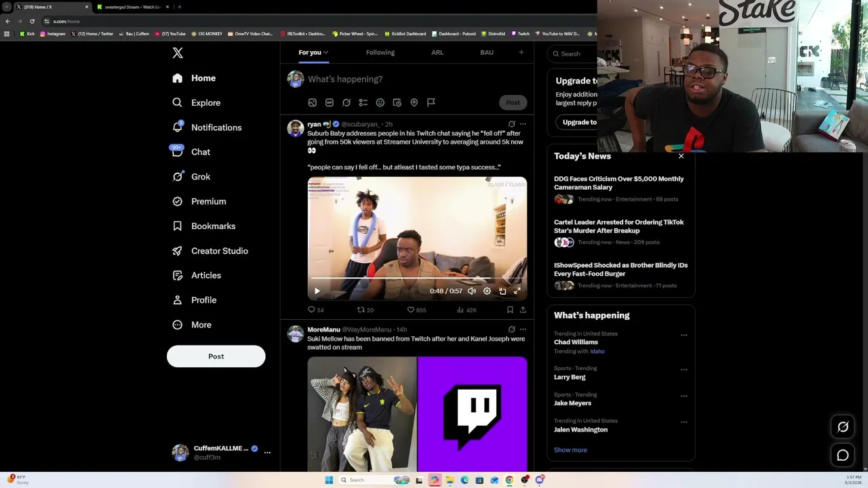Add a GIF to the new post
This screenshot has height=488, width=868.
pos(330,102)
